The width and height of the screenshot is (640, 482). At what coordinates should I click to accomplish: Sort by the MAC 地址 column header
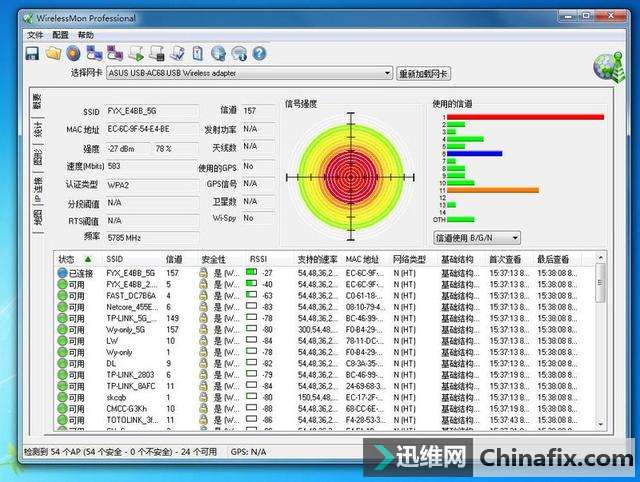362,259
